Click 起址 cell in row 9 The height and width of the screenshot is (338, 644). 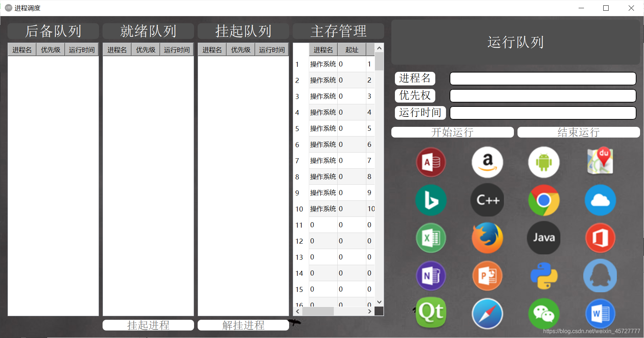coord(352,193)
